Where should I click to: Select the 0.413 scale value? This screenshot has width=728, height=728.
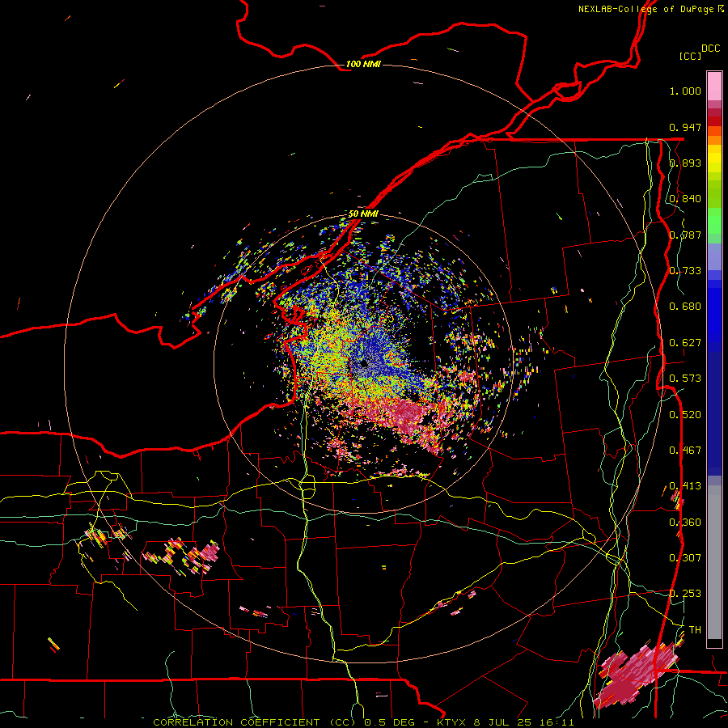coord(685,486)
